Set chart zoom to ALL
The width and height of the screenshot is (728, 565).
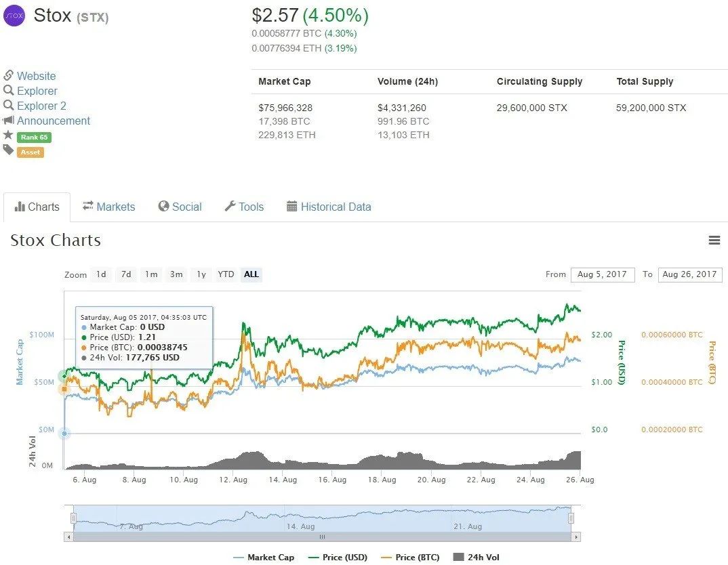pyautogui.click(x=251, y=274)
